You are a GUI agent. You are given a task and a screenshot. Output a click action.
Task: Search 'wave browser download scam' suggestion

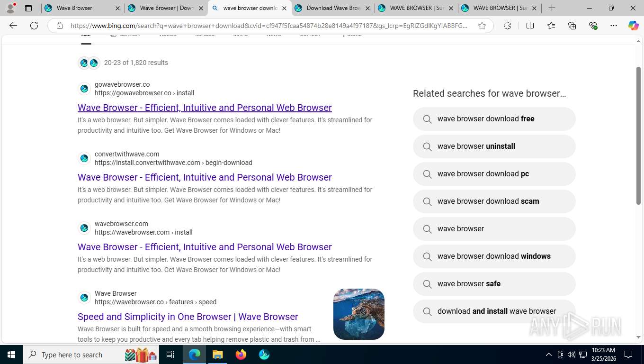pos(494,201)
